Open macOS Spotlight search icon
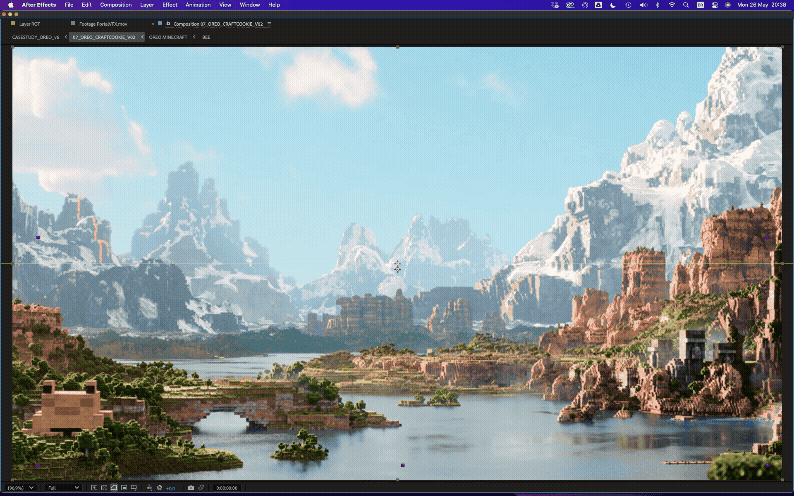 click(x=686, y=5)
